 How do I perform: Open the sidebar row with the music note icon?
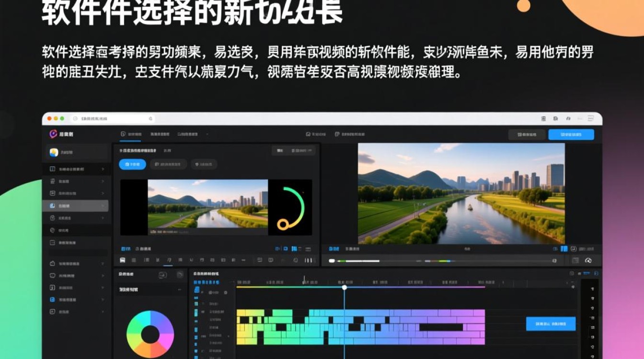coord(77,288)
